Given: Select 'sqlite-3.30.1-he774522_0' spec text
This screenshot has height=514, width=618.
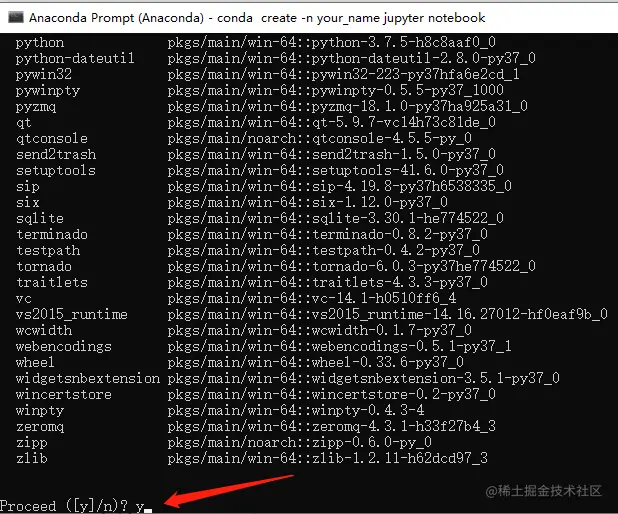Looking at the screenshot, I should pyautogui.click(x=408, y=218).
